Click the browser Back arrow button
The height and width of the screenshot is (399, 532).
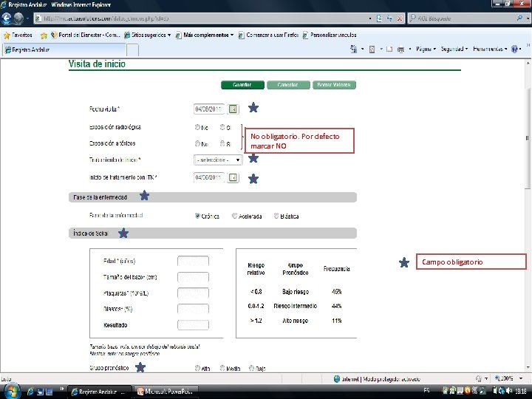tap(7, 18)
